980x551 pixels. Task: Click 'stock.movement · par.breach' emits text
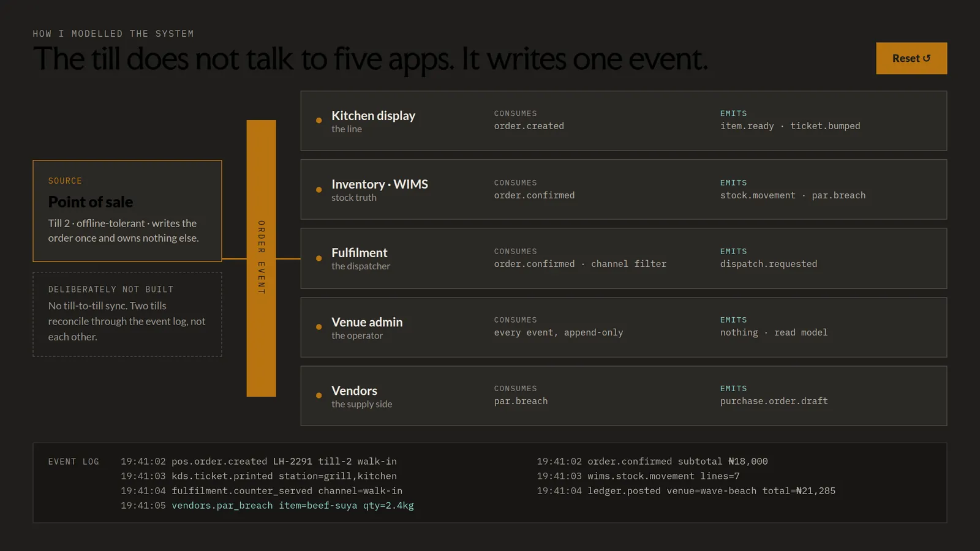pyautogui.click(x=793, y=195)
